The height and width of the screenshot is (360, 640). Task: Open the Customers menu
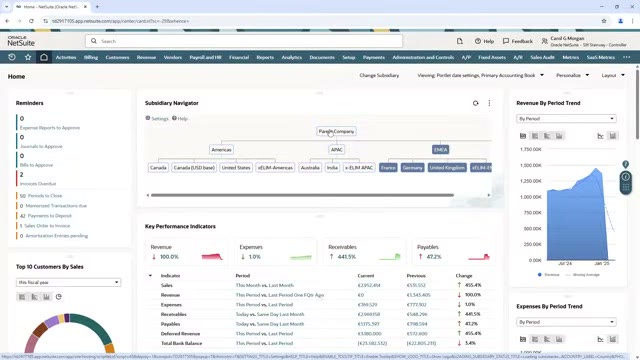[x=117, y=57]
